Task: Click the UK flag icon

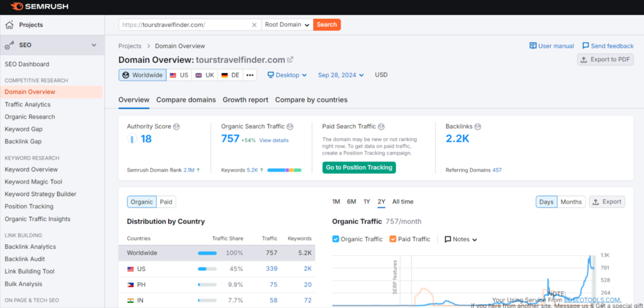Action: pos(199,75)
